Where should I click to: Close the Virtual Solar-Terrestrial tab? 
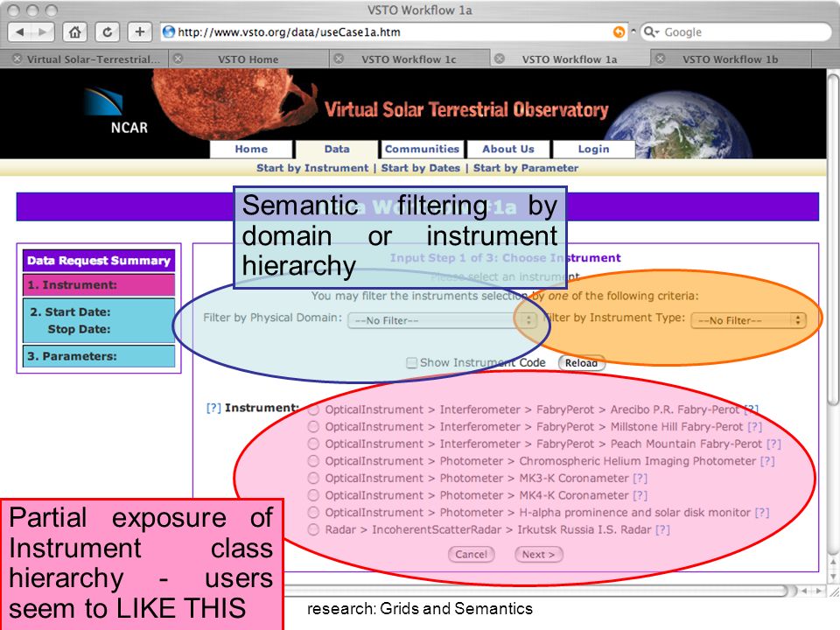17,59
